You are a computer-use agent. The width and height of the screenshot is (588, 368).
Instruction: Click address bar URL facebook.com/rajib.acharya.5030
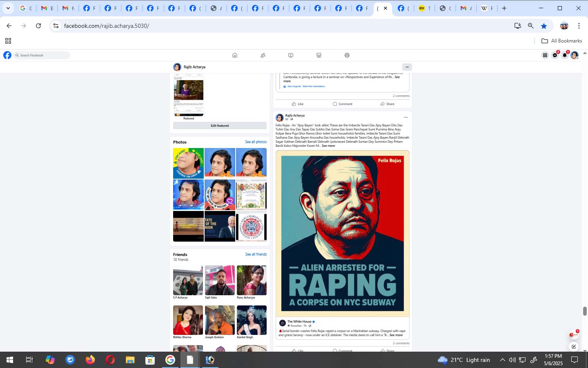(x=107, y=26)
